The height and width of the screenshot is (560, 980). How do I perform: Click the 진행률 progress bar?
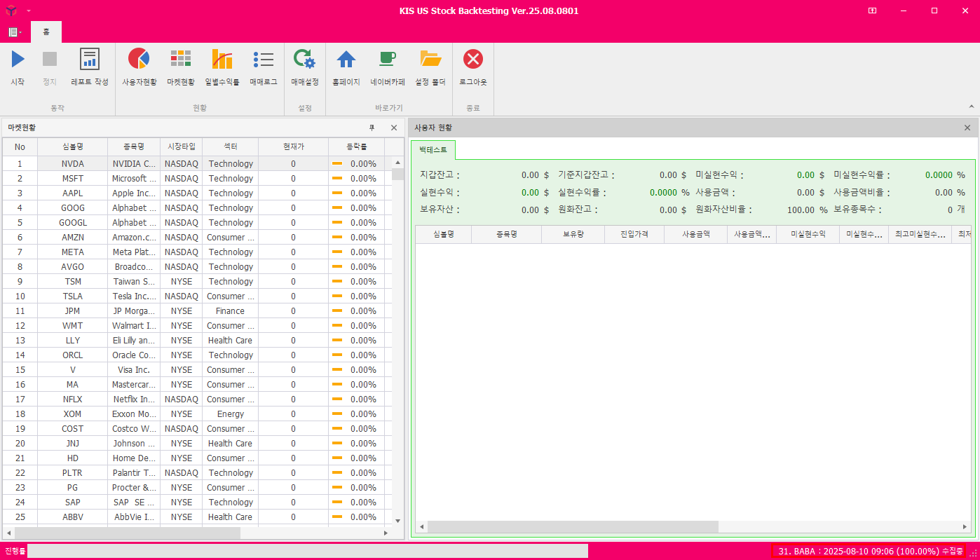(308, 551)
